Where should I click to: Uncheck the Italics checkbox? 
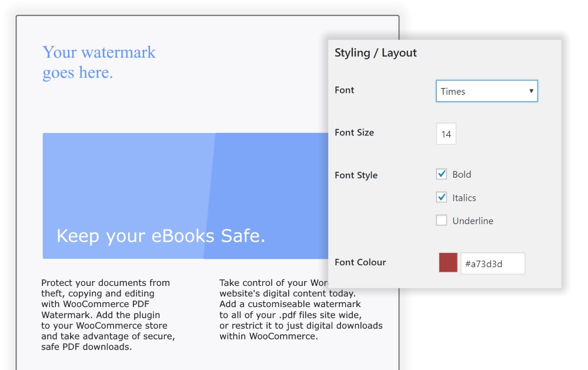click(442, 197)
